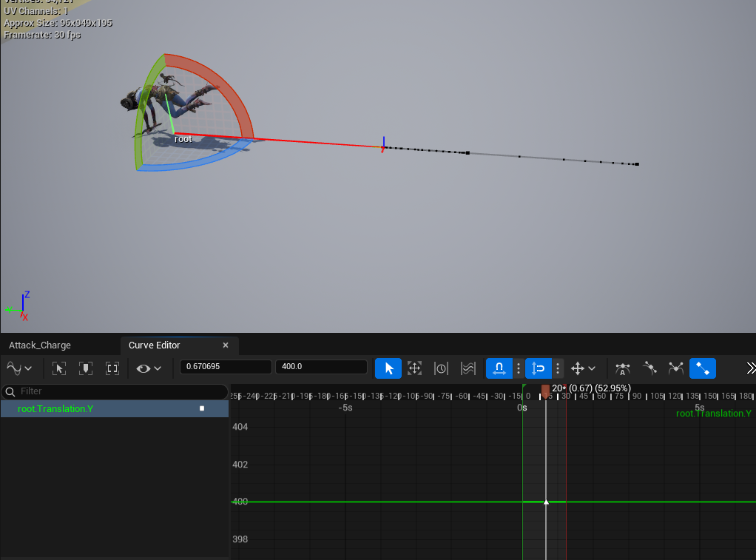Toggle time snapping magnet
The height and width of the screenshot is (560, 756).
tap(499, 368)
